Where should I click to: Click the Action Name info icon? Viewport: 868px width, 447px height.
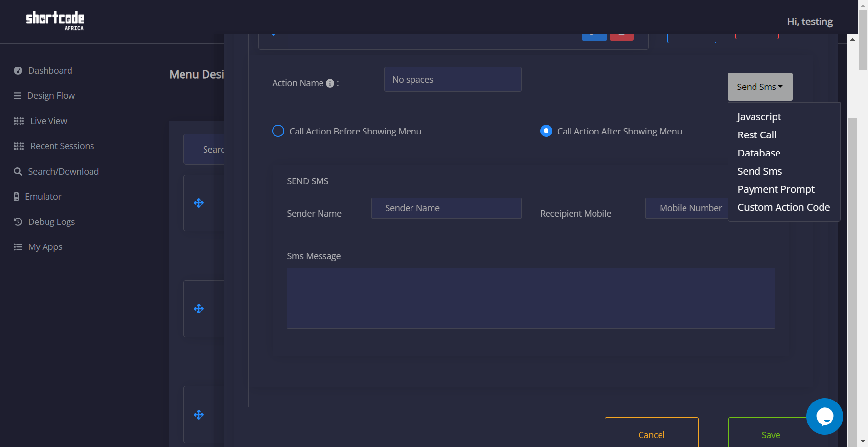(330, 83)
